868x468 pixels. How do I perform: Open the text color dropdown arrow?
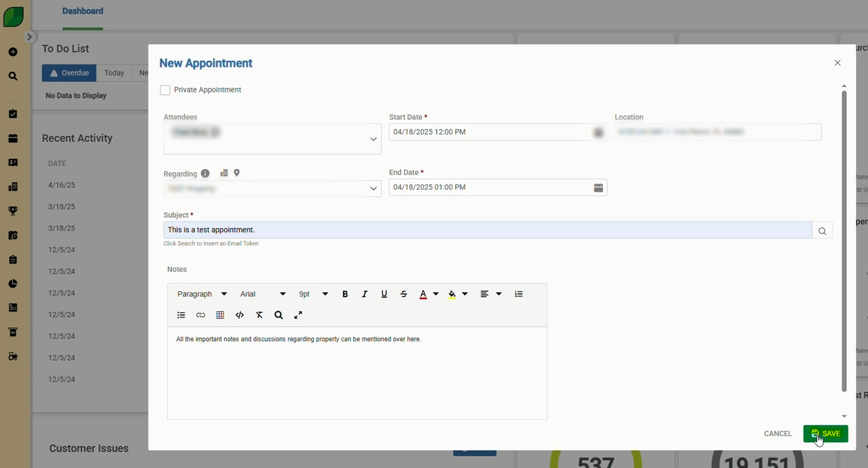click(436, 294)
